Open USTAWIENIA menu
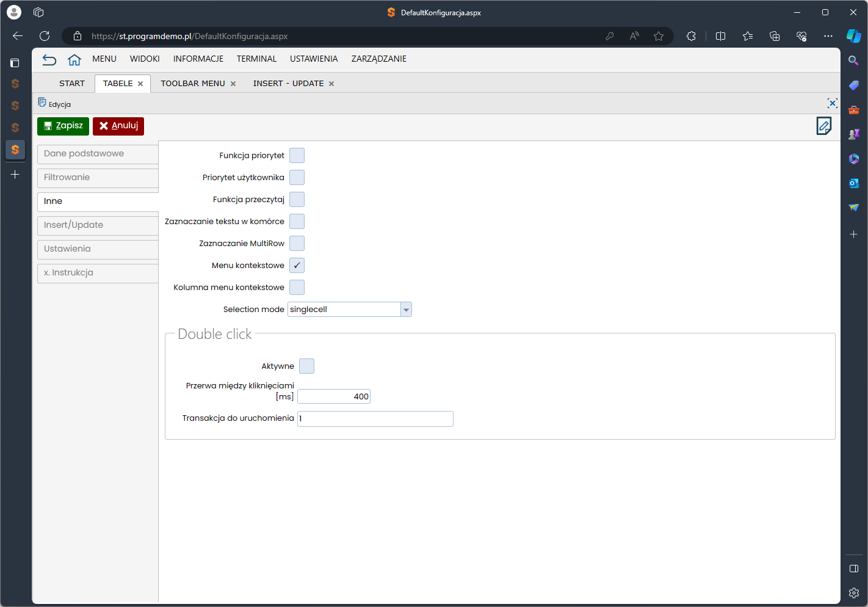The height and width of the screenshot is (607, 868). [x=314, y=59]
